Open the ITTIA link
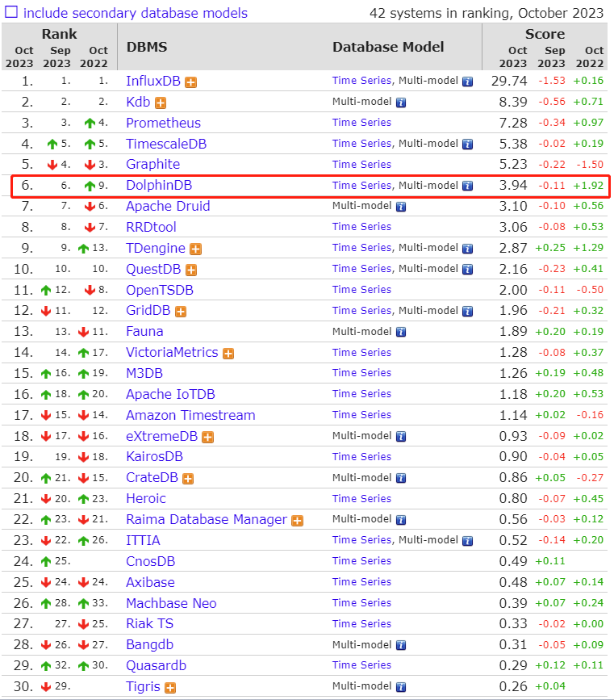This screenshot has width=614, height=700. point(143,540)
